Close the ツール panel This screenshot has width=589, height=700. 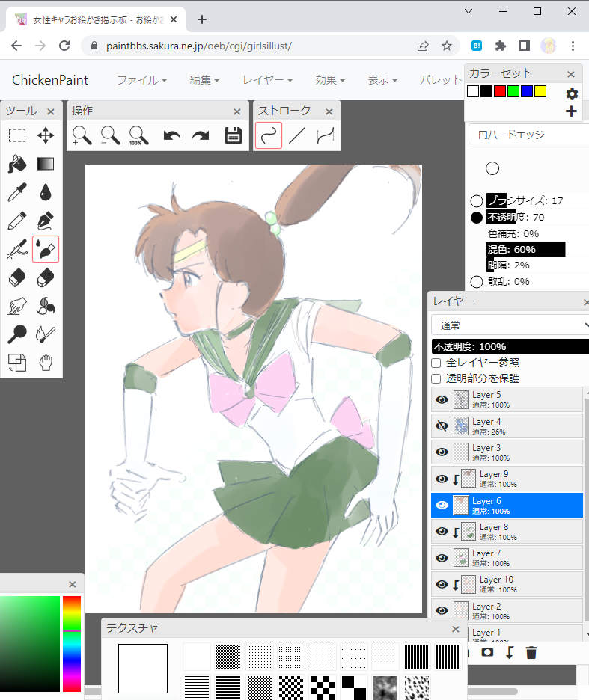51,111
